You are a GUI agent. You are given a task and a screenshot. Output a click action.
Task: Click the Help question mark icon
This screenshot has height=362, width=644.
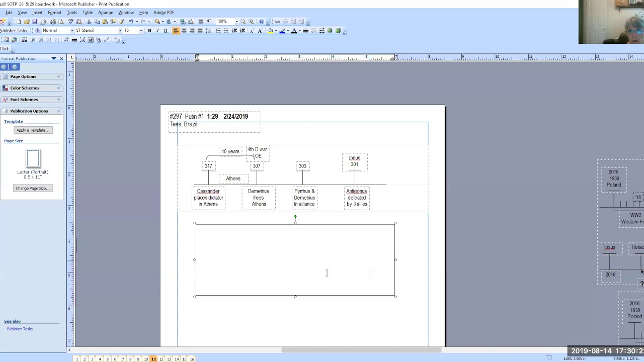pos(261,22)
